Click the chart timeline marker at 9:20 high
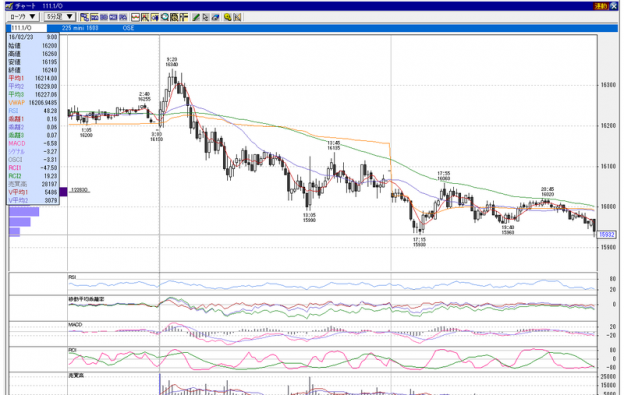624x395 pixels. [x=172, y=62]
